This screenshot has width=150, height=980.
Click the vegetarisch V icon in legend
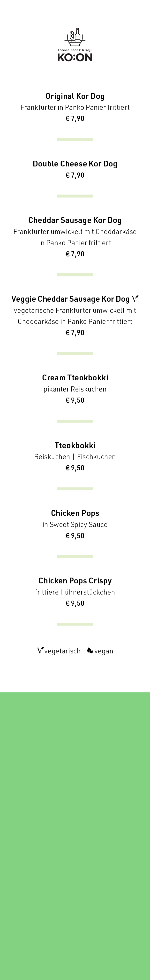pos(40,651)
